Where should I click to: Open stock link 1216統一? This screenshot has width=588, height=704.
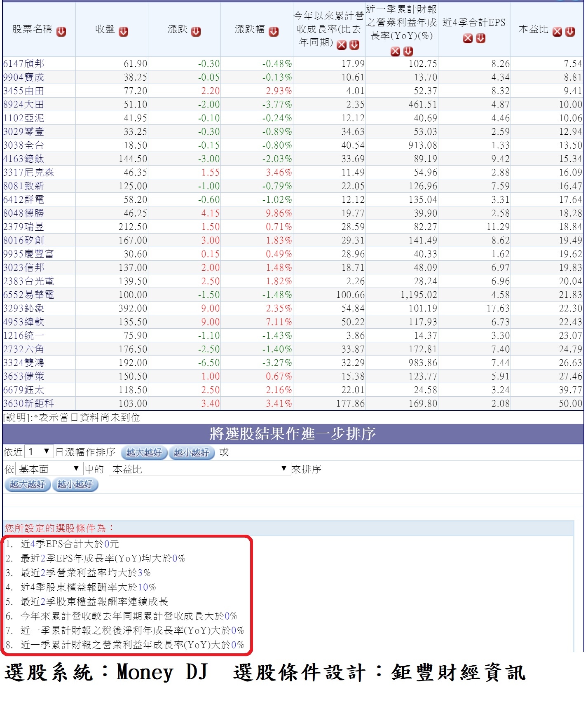(x=23, y=336)
